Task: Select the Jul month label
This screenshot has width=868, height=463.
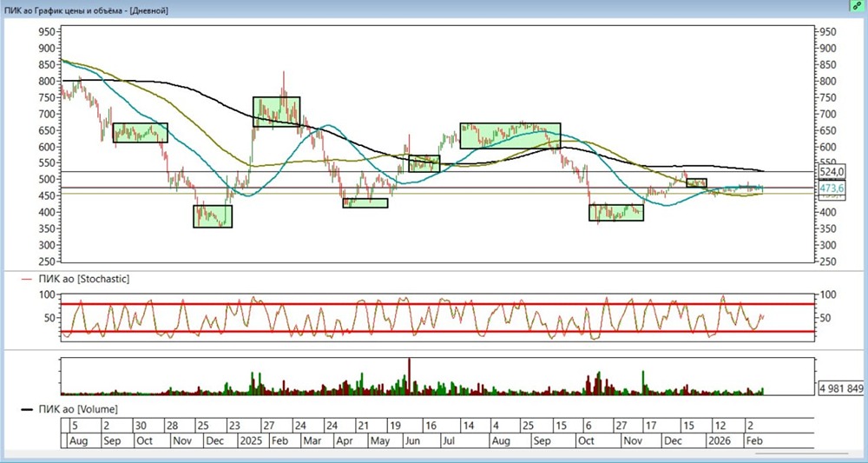Action: point(447,441)
